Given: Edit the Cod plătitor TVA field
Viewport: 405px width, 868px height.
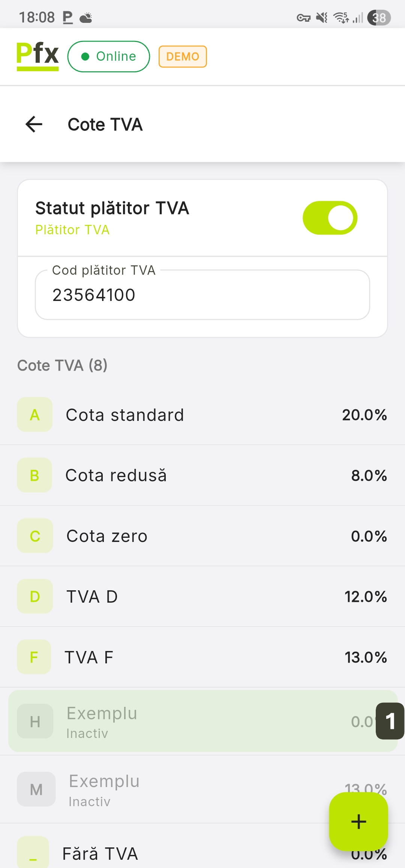Looking at the screenshot, I should point(202,295).
